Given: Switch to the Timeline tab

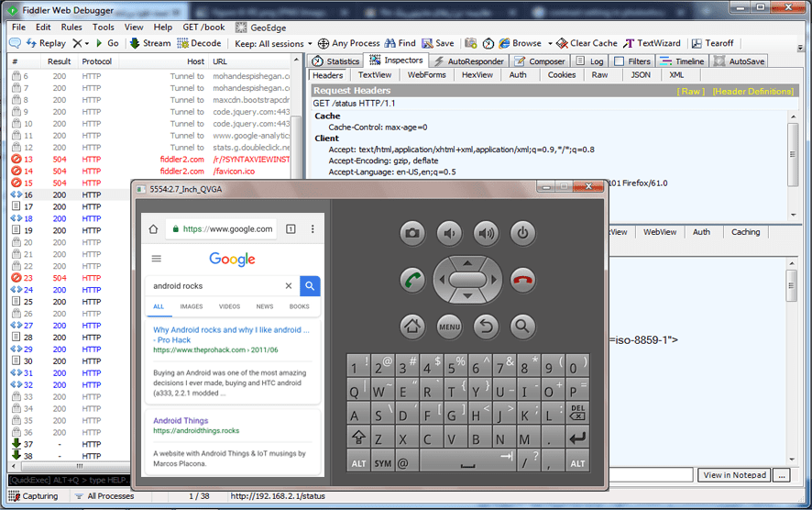Looking at the screenshot, I should click(x=682, y=61).
